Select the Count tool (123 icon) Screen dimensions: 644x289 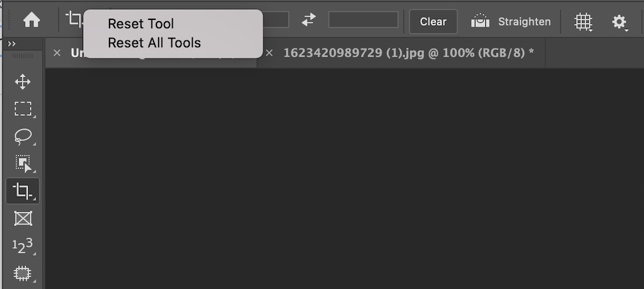[23, 246]
